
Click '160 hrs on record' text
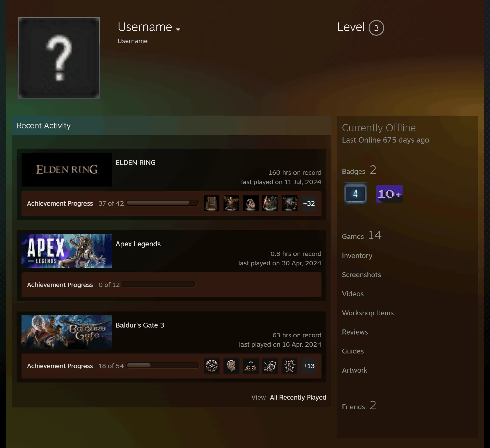click(x=295, y=173)
